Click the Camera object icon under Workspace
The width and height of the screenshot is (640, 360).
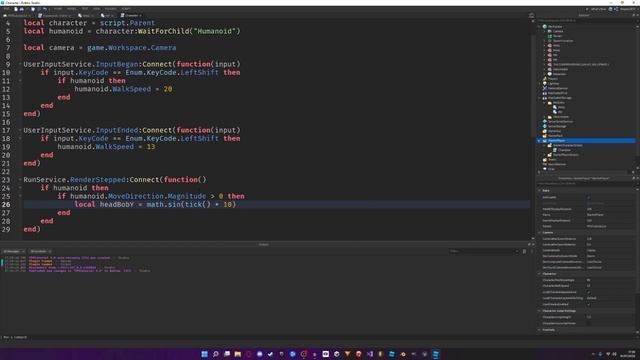550,31
